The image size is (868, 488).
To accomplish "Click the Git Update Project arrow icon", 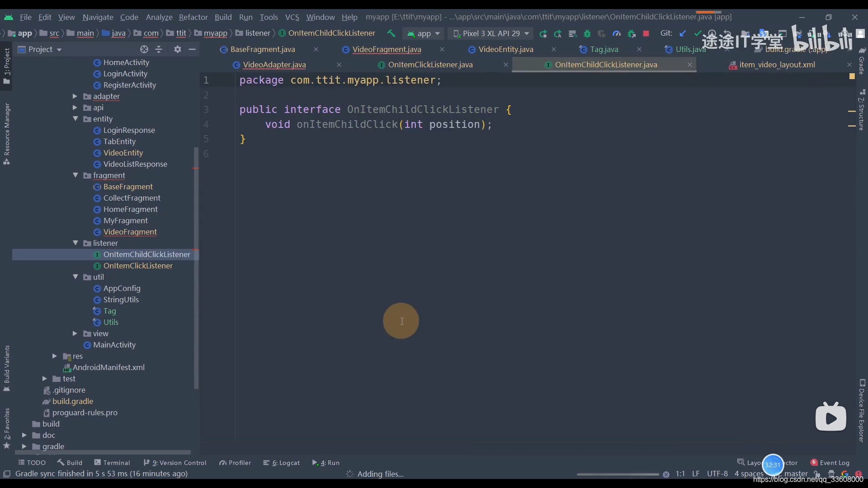I will (x=683, y=33).
